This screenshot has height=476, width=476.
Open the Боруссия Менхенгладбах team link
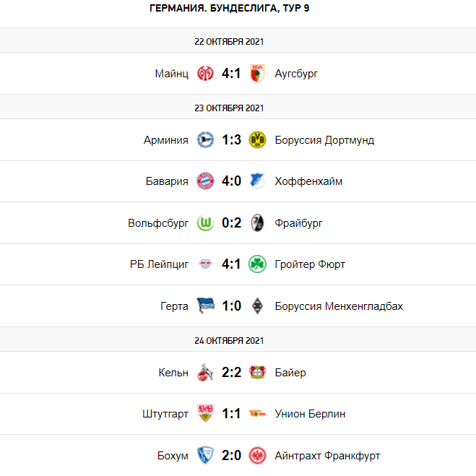(339, 306)
